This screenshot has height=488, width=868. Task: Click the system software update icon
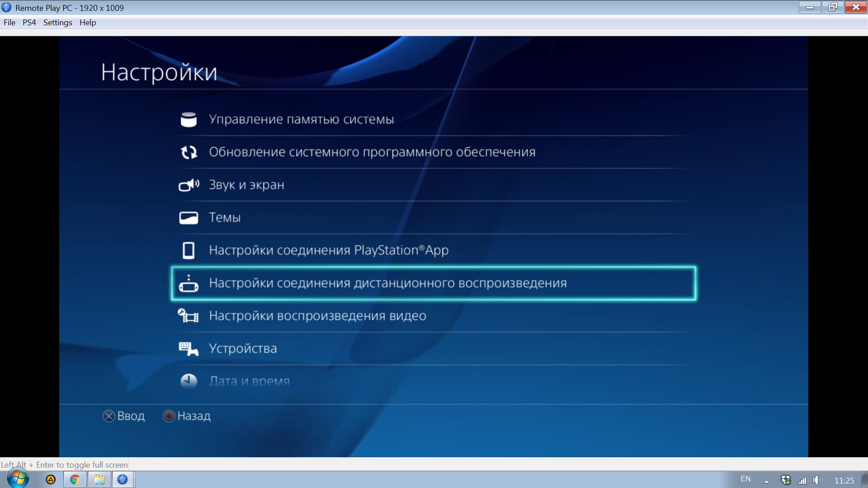[x=189, y=152]
